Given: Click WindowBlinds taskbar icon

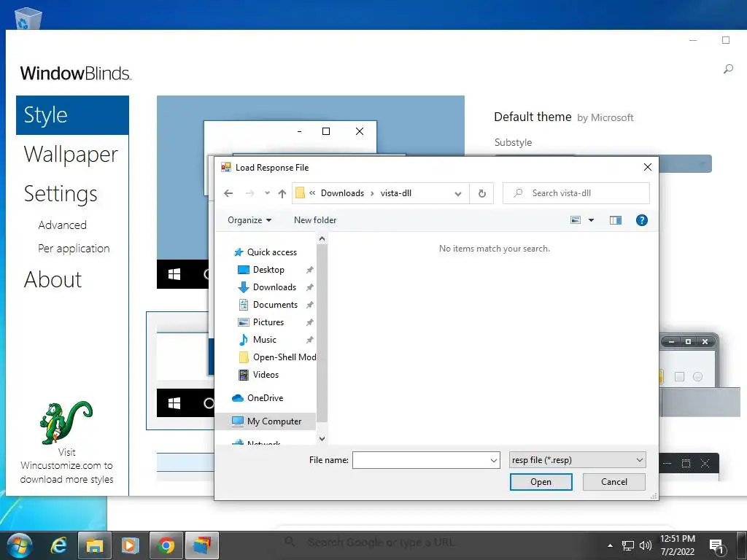Looking at the screenshot, I should click(x=202, y=545).
